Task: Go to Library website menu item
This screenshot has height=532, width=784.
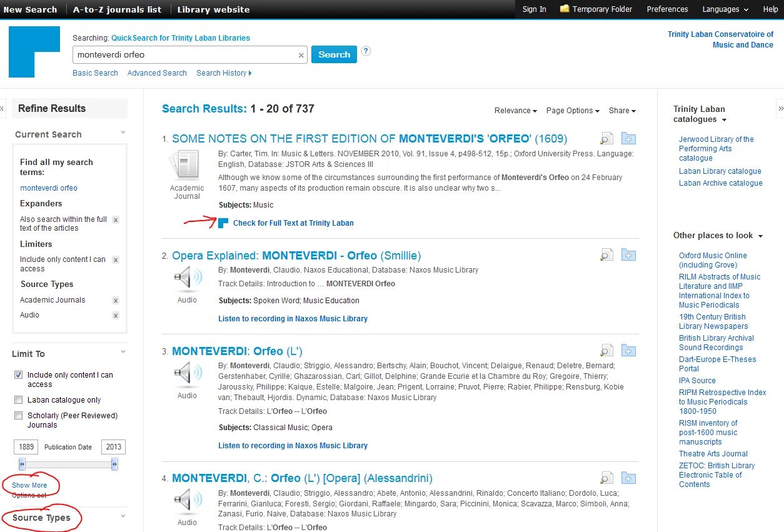Action: [x=213, y=9]
